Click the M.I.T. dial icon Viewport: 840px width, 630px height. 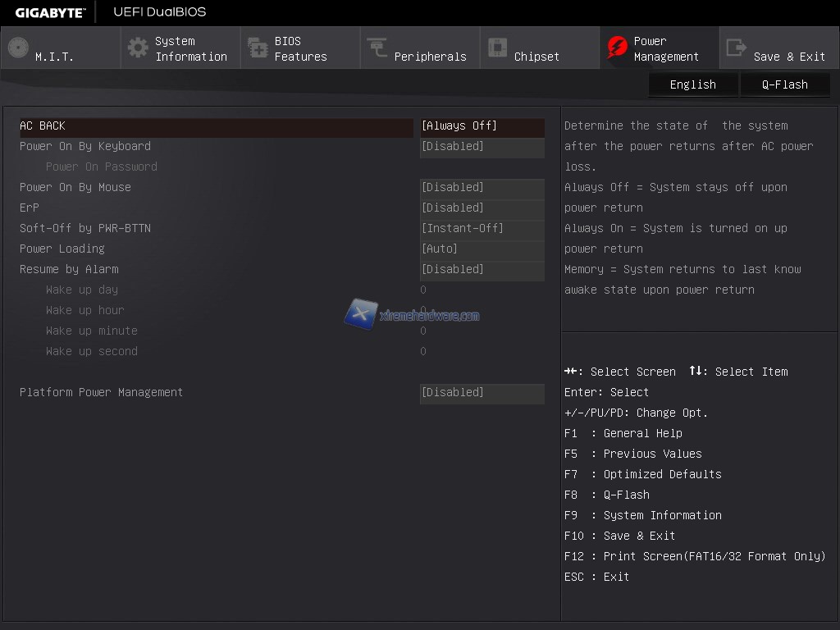(18, 48)
